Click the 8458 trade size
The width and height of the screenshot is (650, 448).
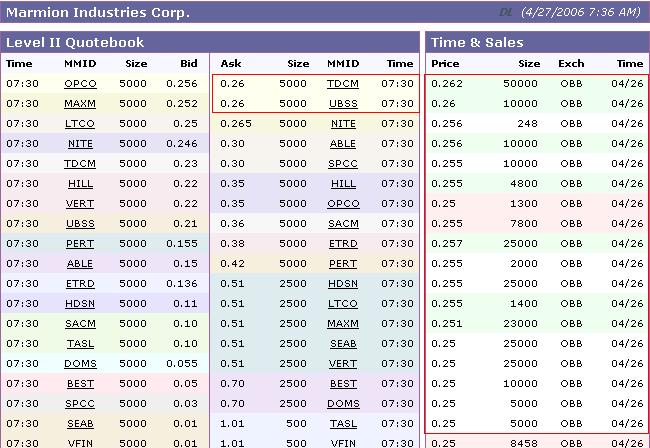(524, 443)
